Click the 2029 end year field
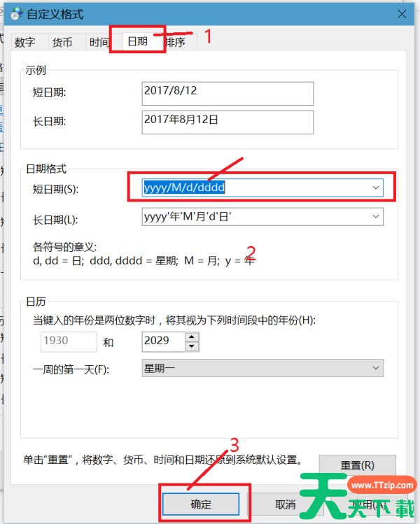The image size is (420, 524). [x=163, y=341]
